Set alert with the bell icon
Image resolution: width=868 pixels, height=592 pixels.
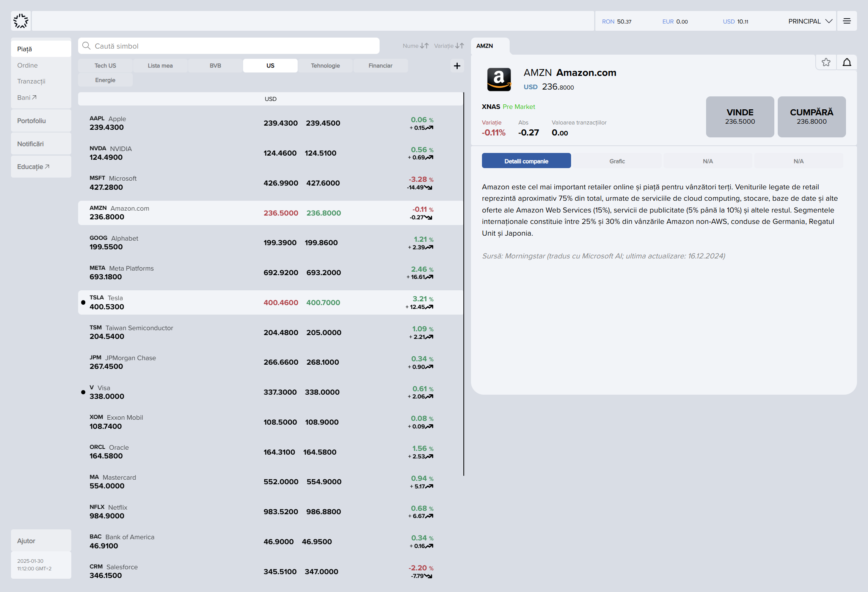847,62
